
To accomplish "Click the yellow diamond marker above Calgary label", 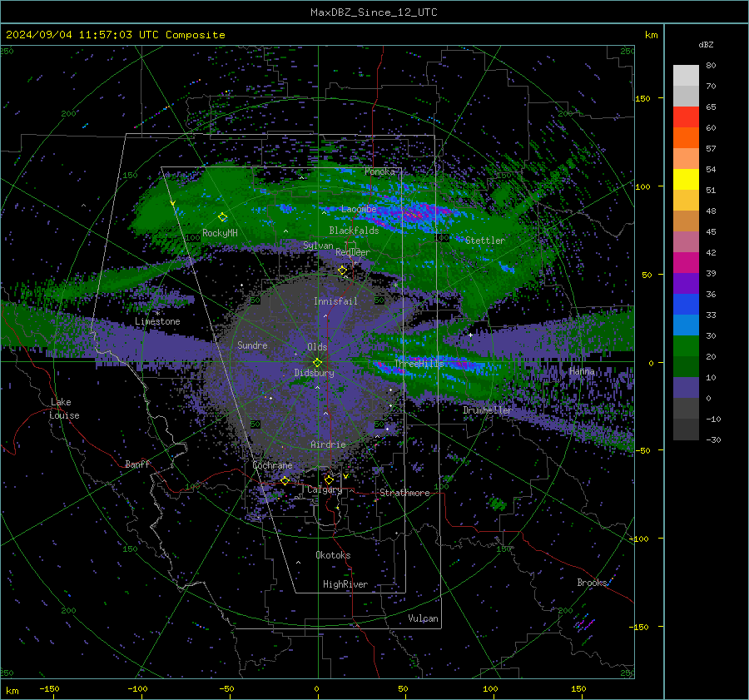I will (x=329, y=479).
